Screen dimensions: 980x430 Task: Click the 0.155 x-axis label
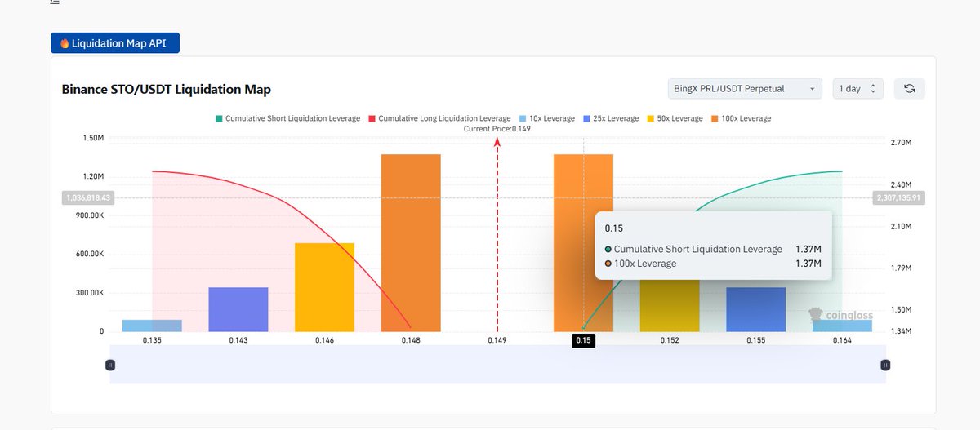(x=756, y=339)
